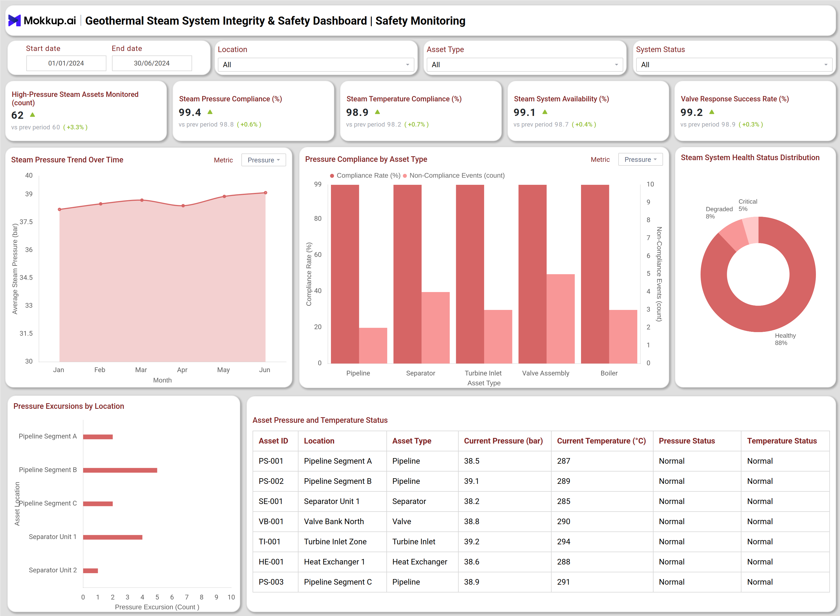Click the Non-Compliance Events legend dot

pos(405,176)
